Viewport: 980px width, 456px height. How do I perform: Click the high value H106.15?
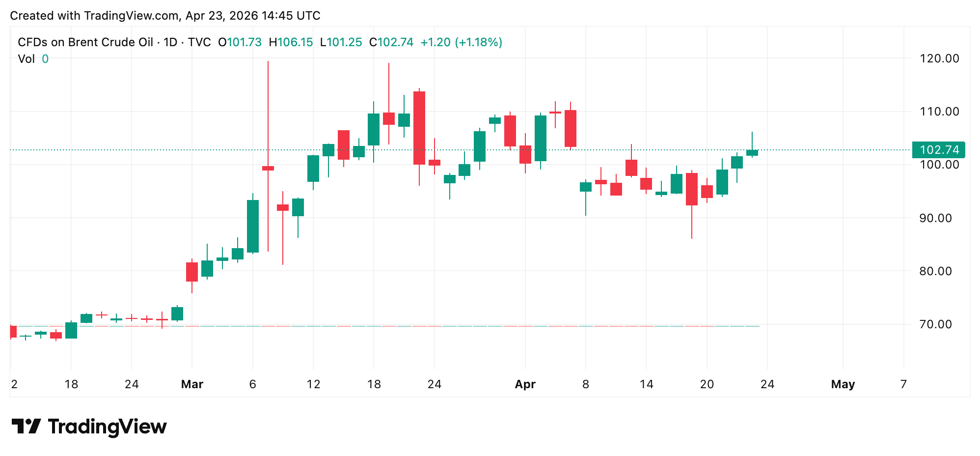coord(291,42)
